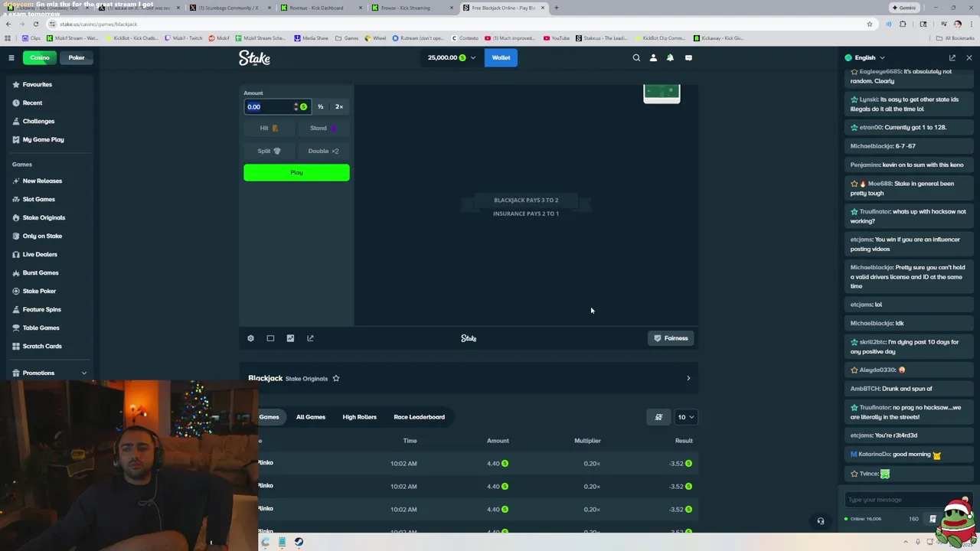Screen dimensions: 980x551
Task: Click the ghost mode hidden icon
Action: tap(658, 417)
